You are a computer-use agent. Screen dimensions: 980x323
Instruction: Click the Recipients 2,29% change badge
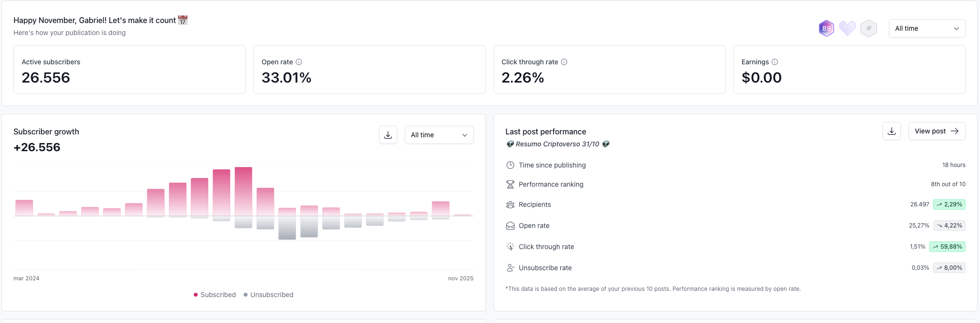point(949,204)
